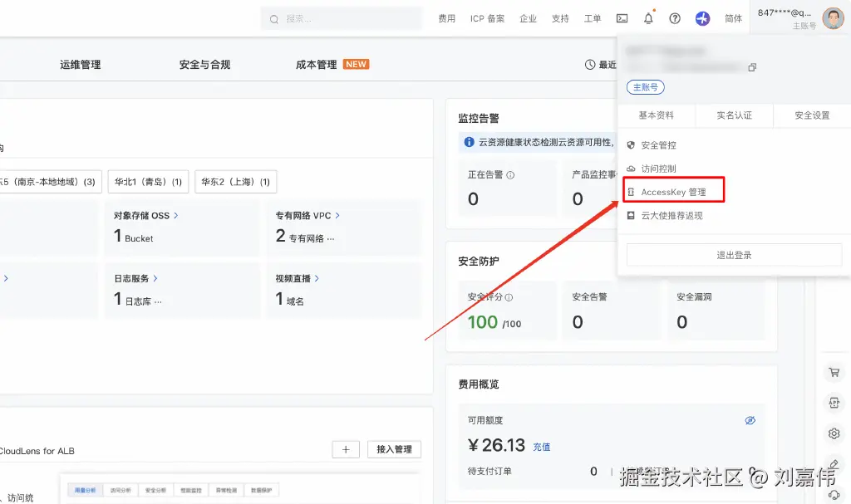Open the shopping cart in the right sidebar

pyautogui.click(x=834, y=372)
